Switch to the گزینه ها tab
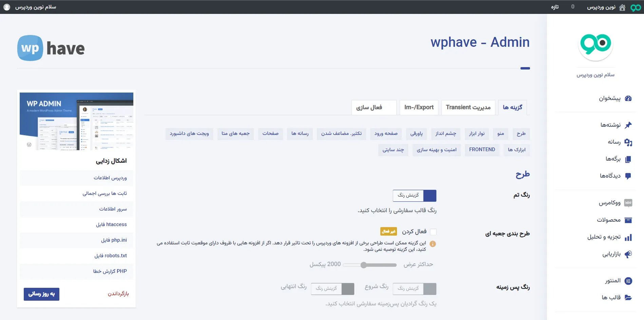Image resolution: width=644 pixels, height=320 pixels. pos(512,107)
